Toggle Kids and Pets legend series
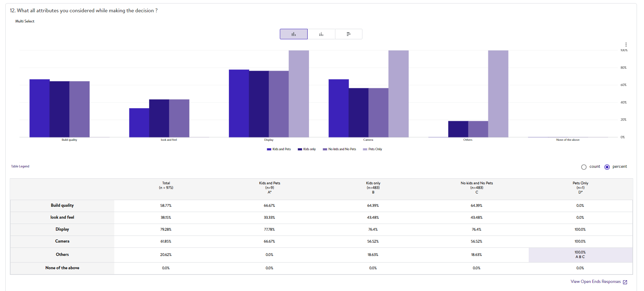The height and width of the screenshot is (291, 644). click(x=279, y=149)
